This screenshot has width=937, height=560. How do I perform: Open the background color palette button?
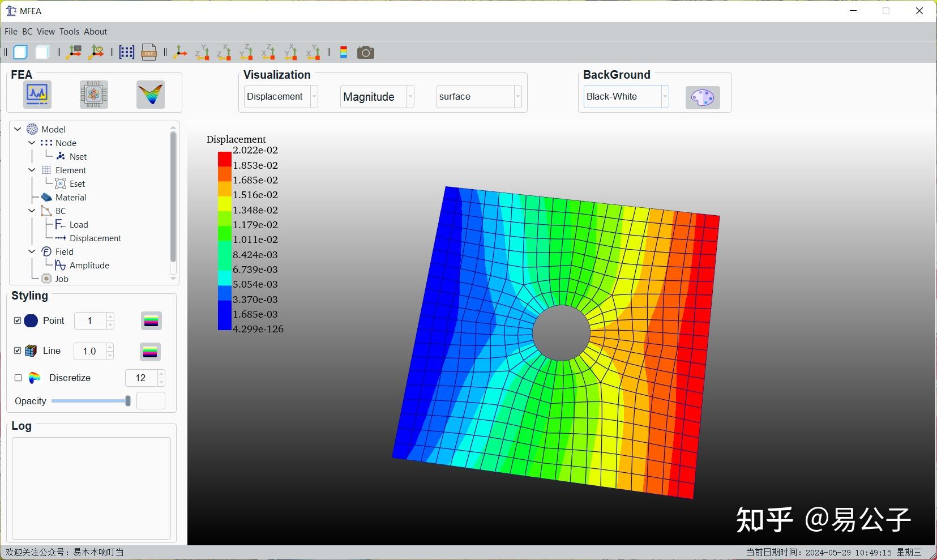(x=703, y=97)
